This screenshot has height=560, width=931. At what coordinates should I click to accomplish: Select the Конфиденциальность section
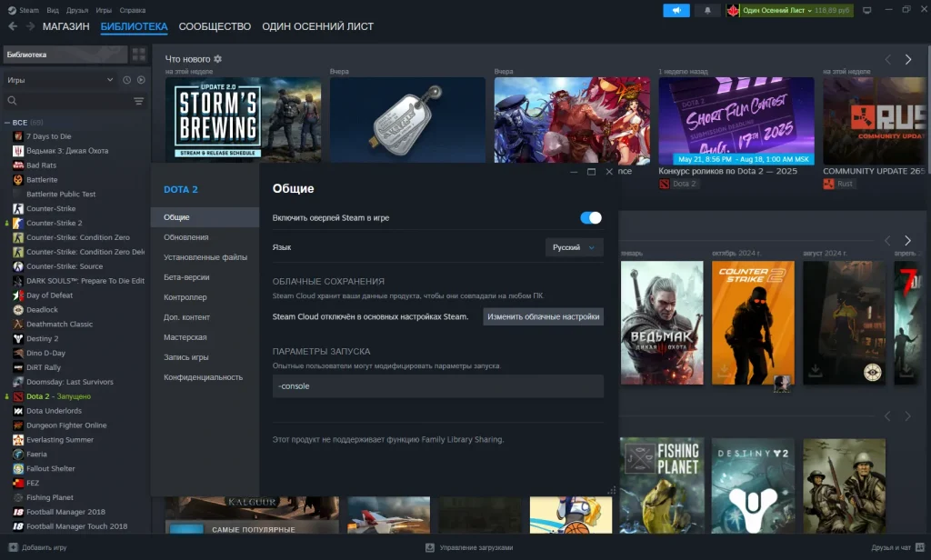tap(205, 377)
